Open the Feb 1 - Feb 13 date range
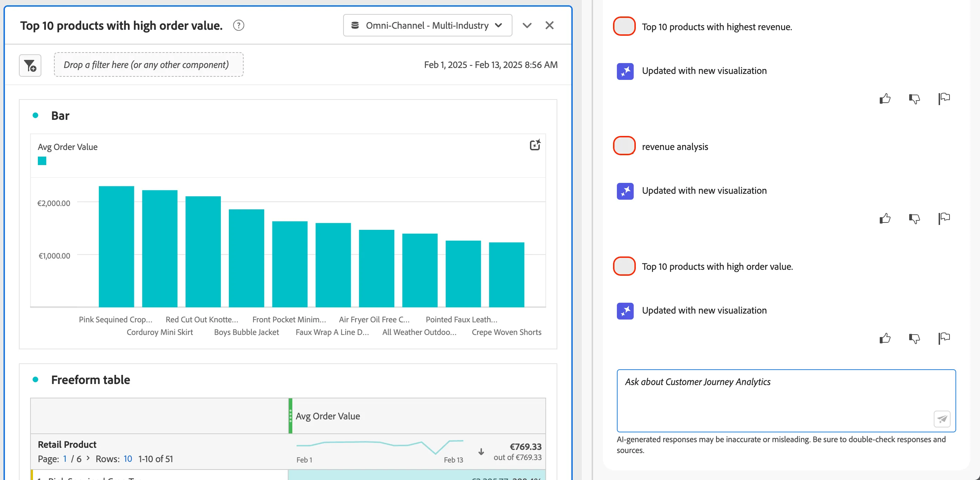980x480 pixels. pos(490,65)
